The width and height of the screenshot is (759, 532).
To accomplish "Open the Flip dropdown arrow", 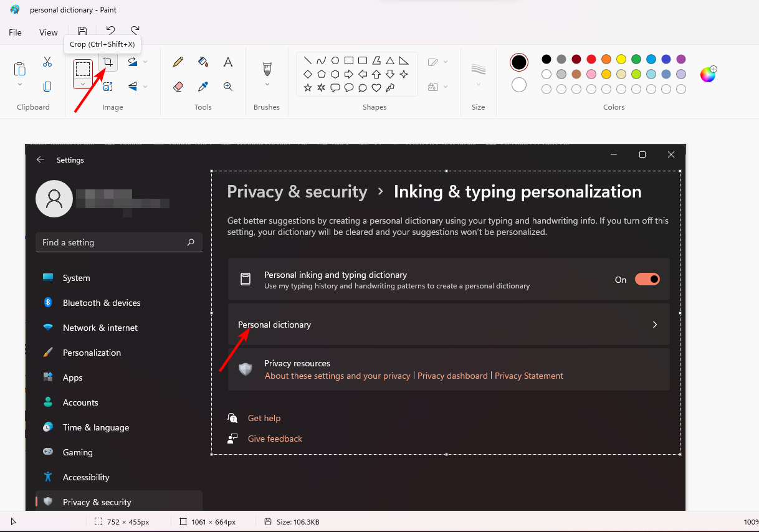I will [145, 87].
